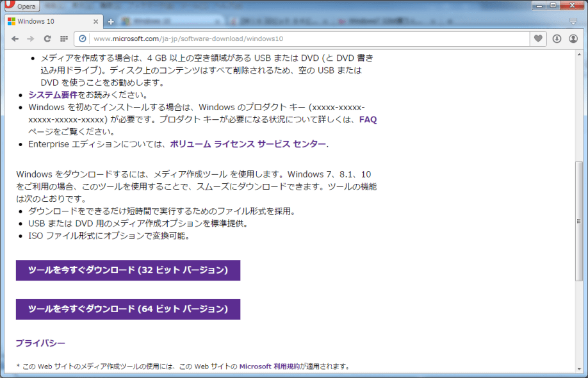Open the システム要件 link
Viewport: 588px width, 378px height.
[53, 95]
